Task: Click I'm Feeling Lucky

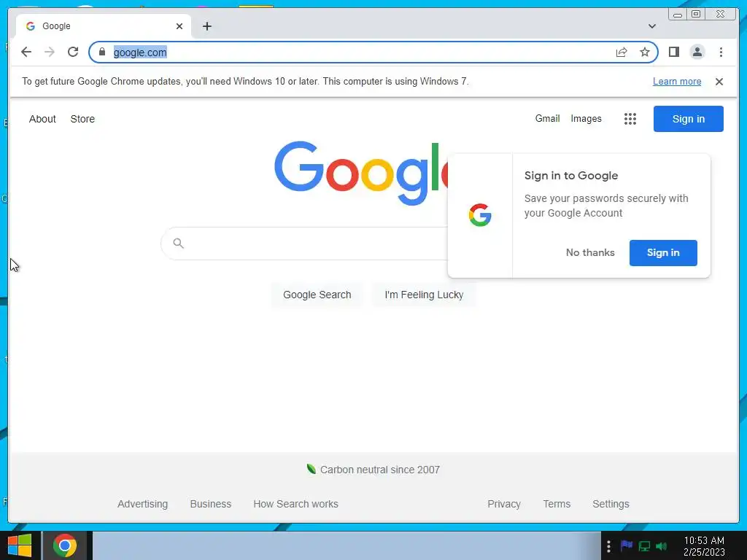Action: click(424, 295)
